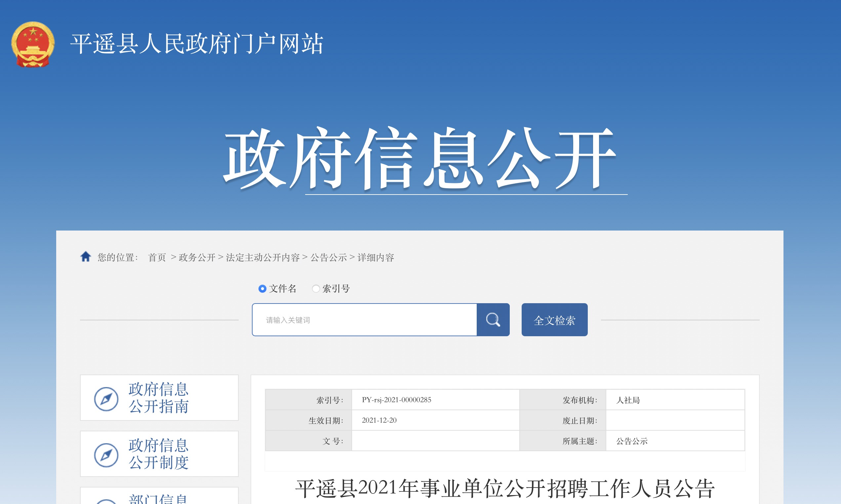Image resolution: width=841 pixels, height=504 pixels.
Task: Click the national emblem logo
Action: click(33, 44)
